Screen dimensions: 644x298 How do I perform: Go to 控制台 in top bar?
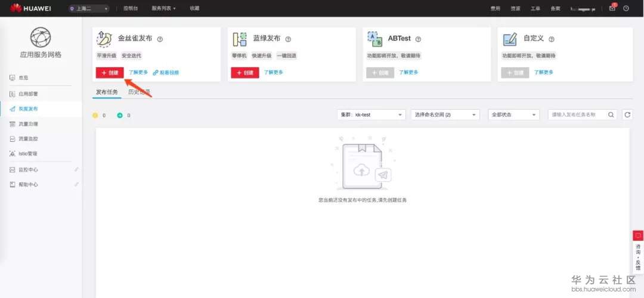[x=131, y=8]
